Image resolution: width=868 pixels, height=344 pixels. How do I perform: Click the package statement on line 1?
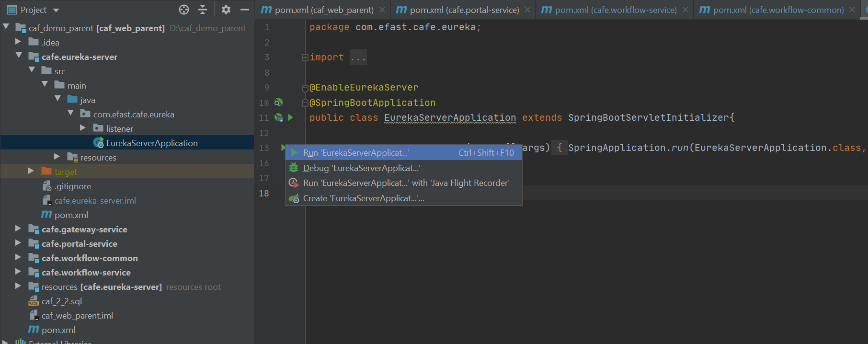point(395,27)
